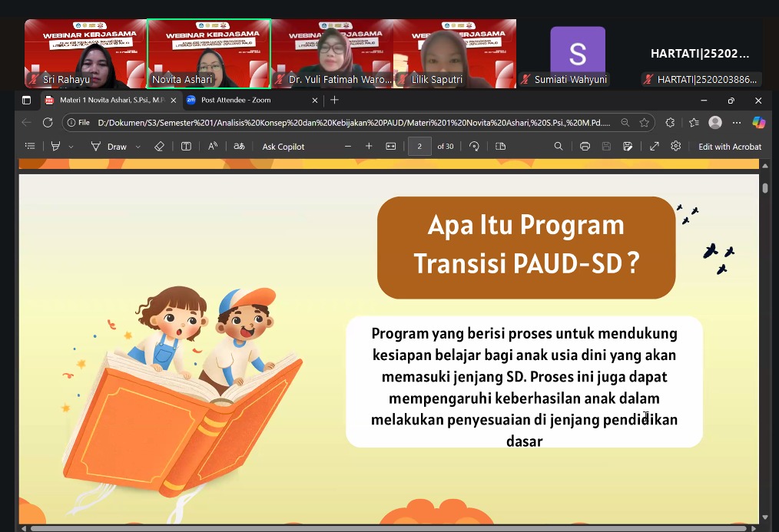Open PDF settings gear
779x532 pixels.
(x=675, y=147)
